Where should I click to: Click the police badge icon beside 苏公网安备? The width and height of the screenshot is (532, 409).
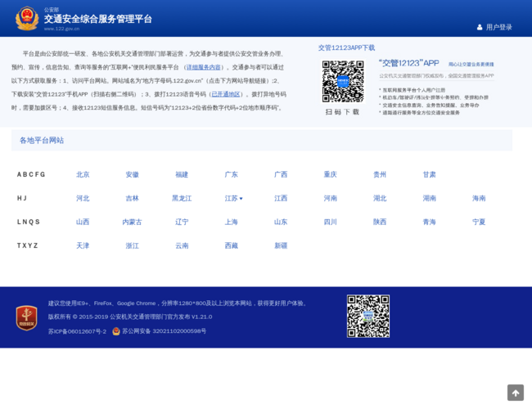pyautogui.click(x=116, y=331)
